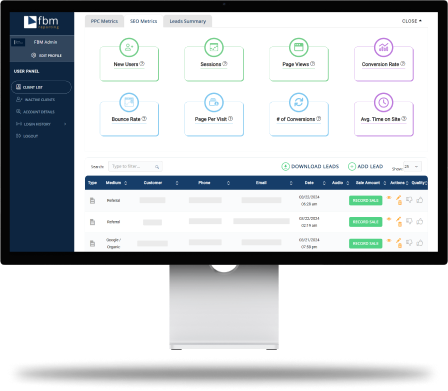The image size is (448, 391).
Task: Click Record Sale in the 06:29 am row
Action: tap(365, 201)
